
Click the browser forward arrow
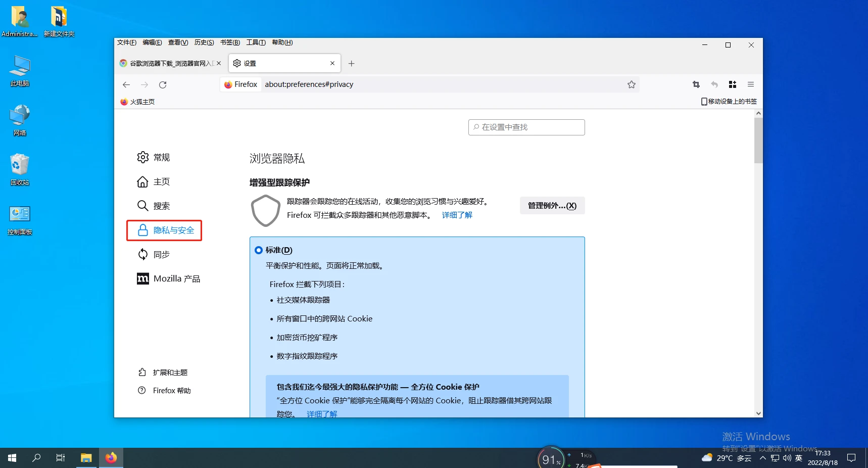[144, 84]
